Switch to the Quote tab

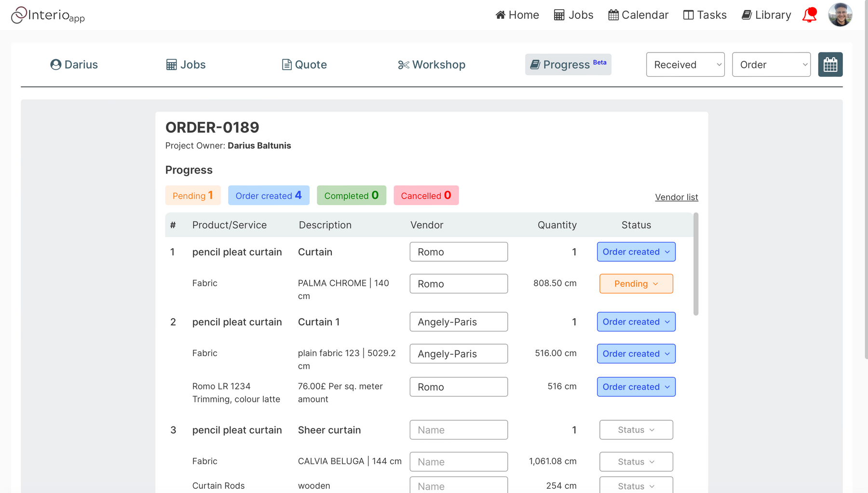[304, 65]
